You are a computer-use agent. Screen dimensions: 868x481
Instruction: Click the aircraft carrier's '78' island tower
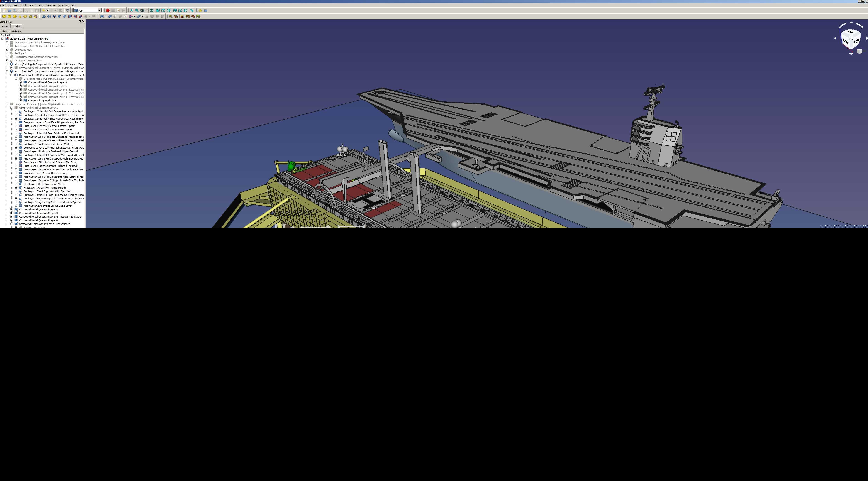click(x=655, y=142)
